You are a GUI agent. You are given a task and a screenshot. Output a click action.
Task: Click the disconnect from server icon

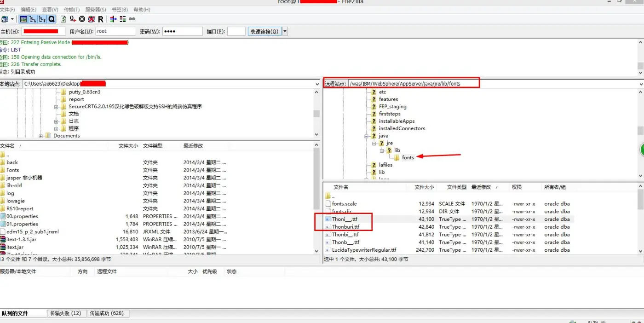pyautogui.click(x=91, y=19)
